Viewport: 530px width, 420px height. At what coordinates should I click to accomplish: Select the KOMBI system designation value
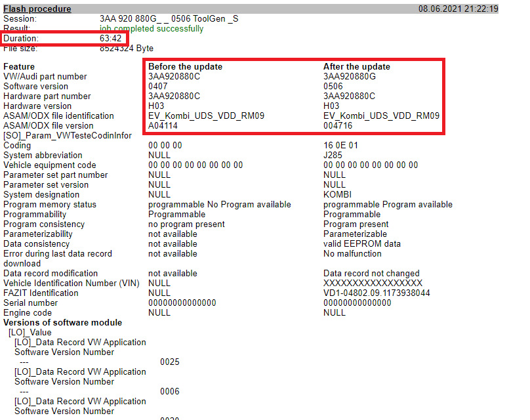pyautogui.click(x=335, y=194)
